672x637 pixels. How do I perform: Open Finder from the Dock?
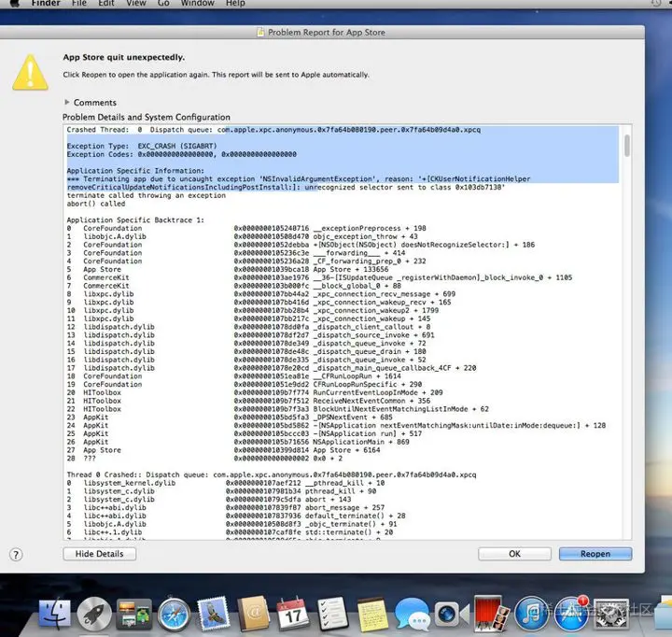click(54, 614)
